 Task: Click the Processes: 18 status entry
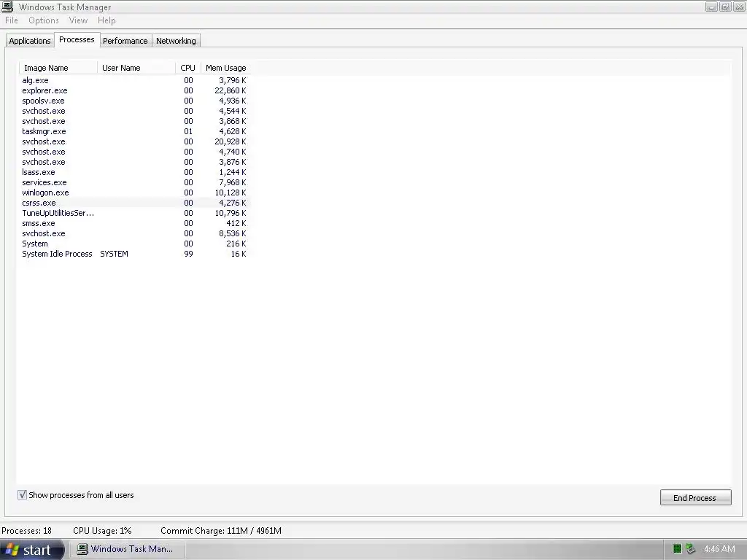[27, 531]
